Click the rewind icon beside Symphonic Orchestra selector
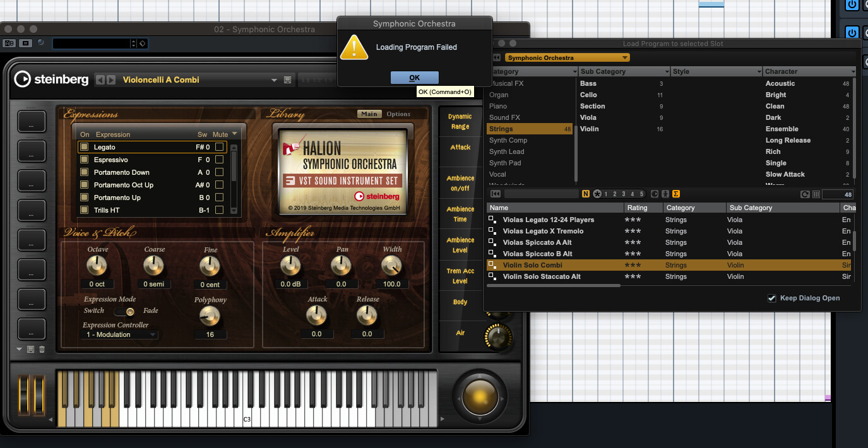 pyautogui.click(x=497, y=57)
